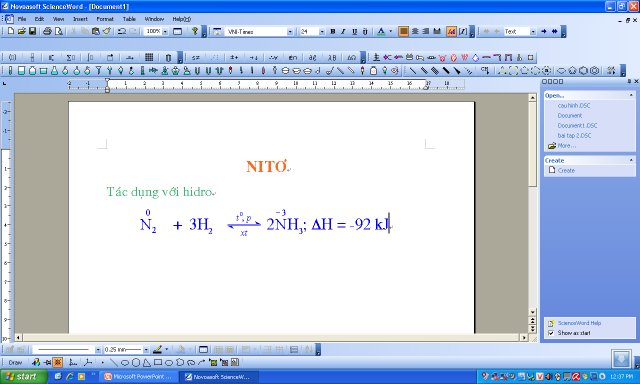Expand the 100% zoom dropdown
The width and height of the screenshot is (640, 384).
click(165, 31)
